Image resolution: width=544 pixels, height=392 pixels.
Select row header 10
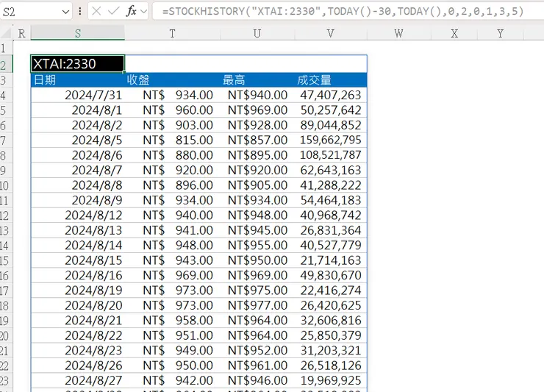[x=4, y=186]
